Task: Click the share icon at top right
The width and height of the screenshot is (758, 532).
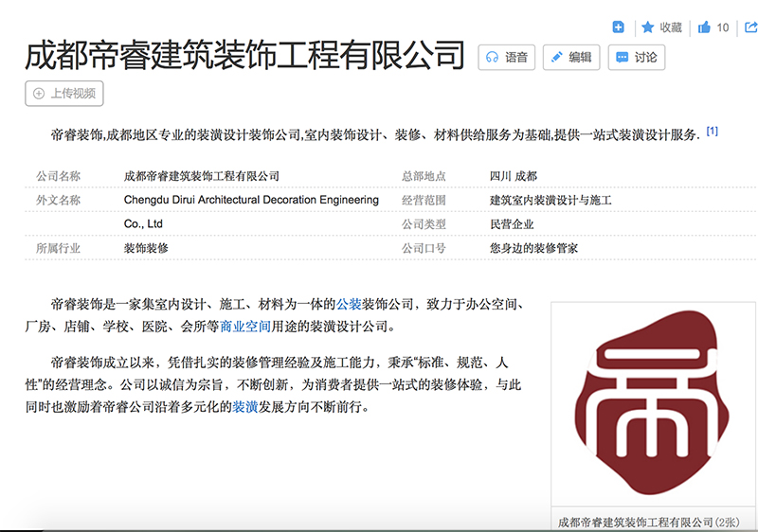Action: [x=750, y=27]
